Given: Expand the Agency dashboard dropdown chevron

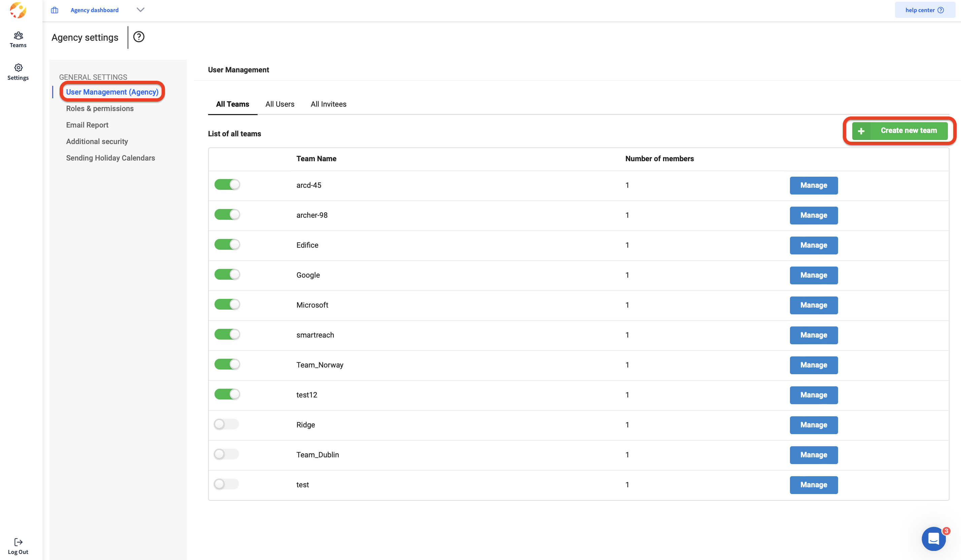Looking at the screenshot, I should (x=140, y=10).
